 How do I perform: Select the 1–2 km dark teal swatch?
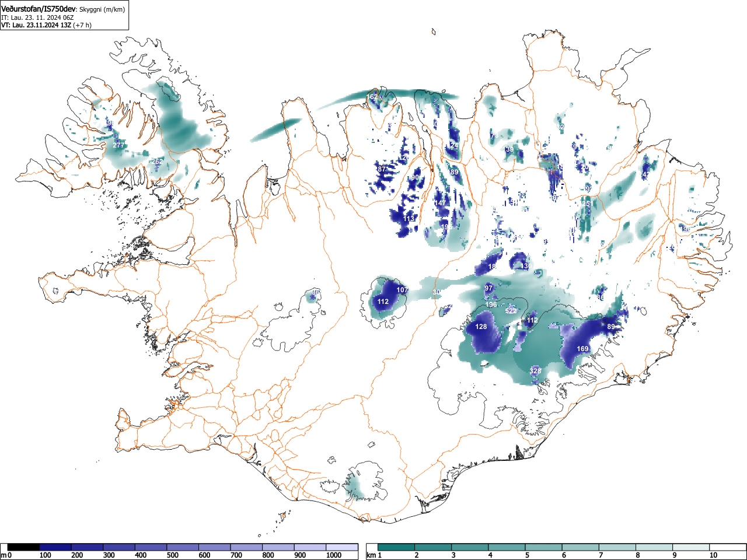pos(396,547)
